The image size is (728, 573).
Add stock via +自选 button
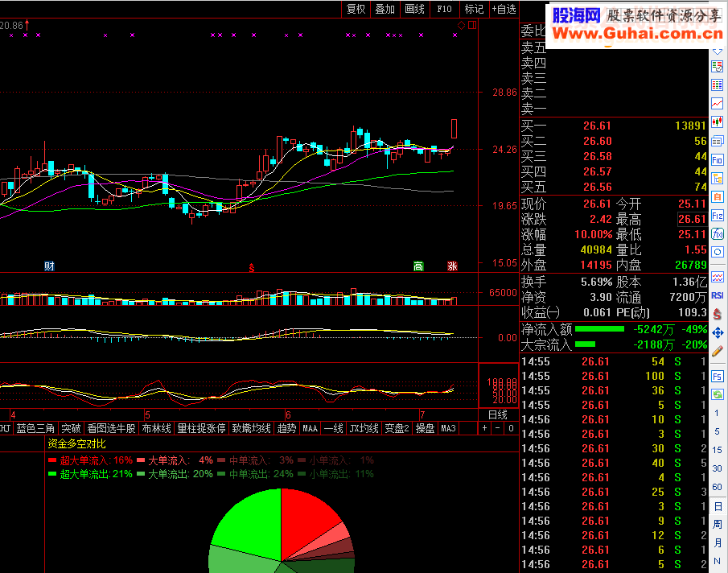(504, 9)
